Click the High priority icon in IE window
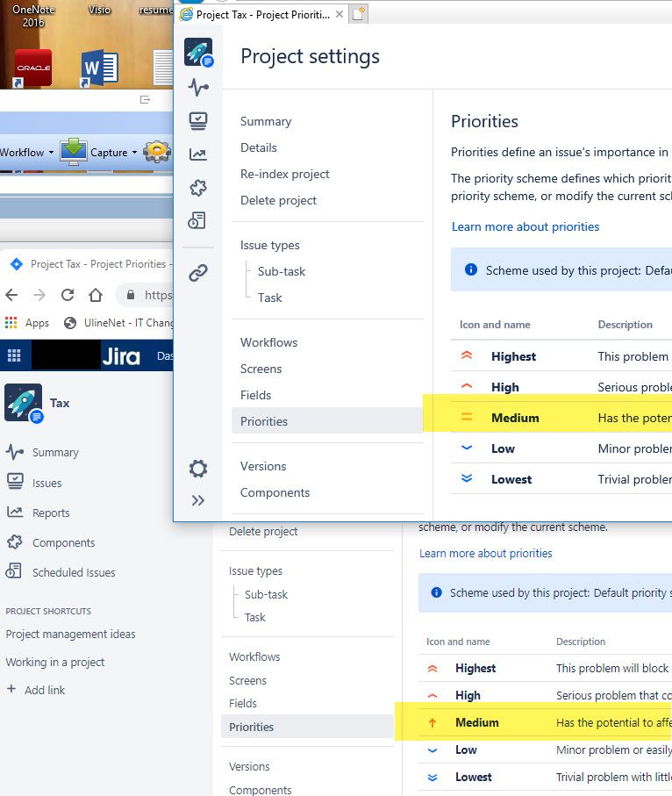672x796 pixels. coord(467,386)
